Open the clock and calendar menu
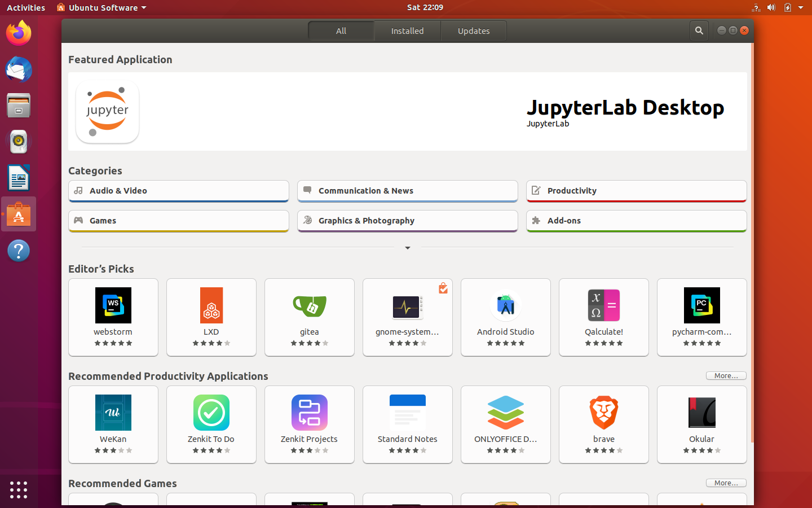 coord(425,7)
